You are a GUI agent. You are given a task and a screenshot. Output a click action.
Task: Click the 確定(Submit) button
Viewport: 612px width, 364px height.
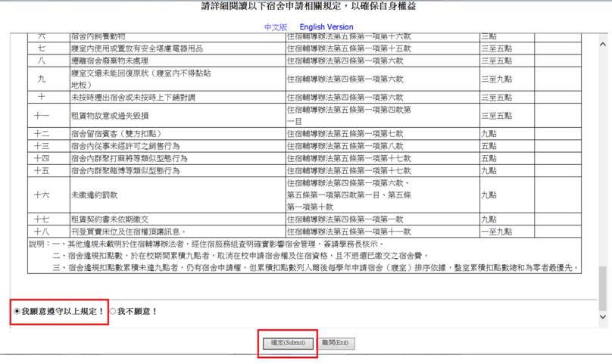coord(288,343)
